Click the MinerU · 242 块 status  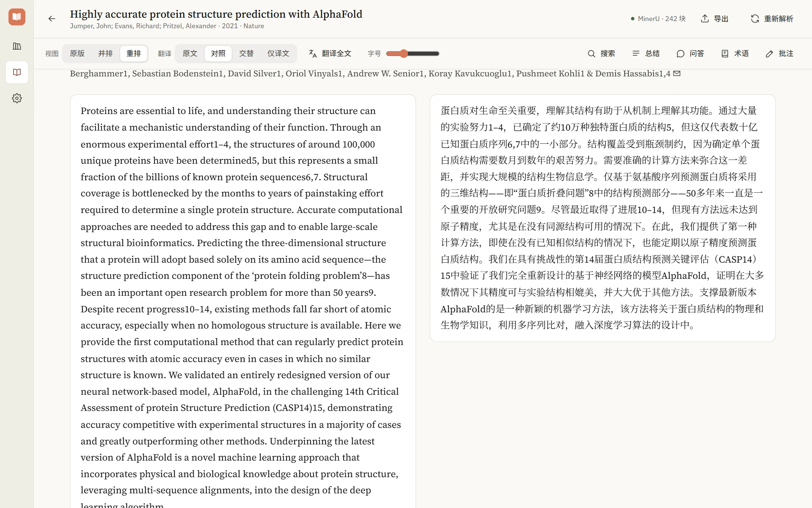click(658, 19)
